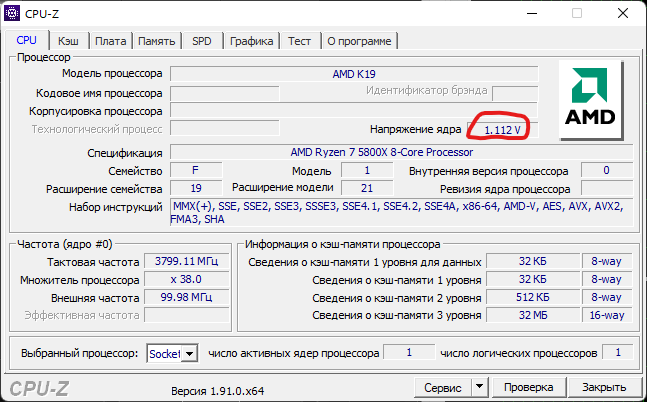Image resolution: width=647 pixels, height=402 pixels.
Task: Click the 16-way L3 associativity value
Action: [x=607, y=315]
